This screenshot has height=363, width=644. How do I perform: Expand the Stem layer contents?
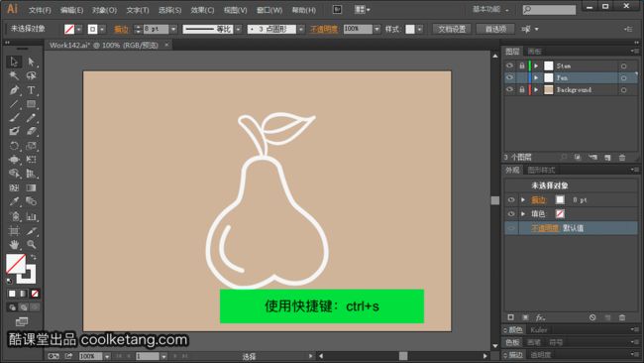[x=536, y=65]
